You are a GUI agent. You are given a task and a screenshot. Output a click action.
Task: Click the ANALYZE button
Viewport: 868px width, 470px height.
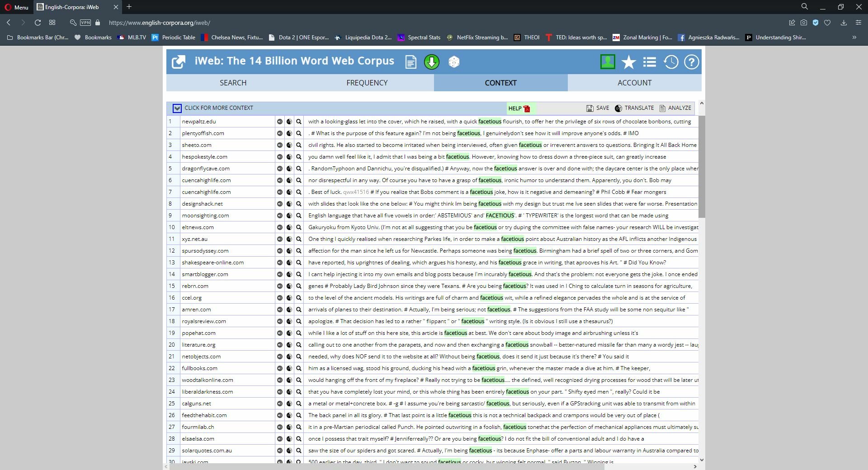675,108
